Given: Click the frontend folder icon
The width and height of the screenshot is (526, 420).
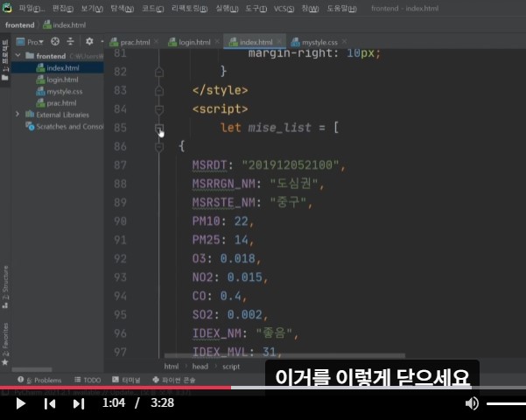Looking at the screenshot, I should click(x=30, y=55).
